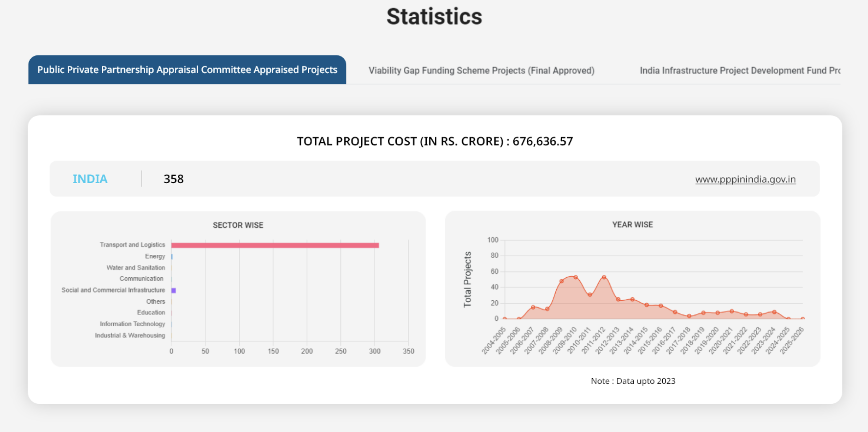
Task: Click the 2013-2014 data point marker
Action: (x=632, y=299)
